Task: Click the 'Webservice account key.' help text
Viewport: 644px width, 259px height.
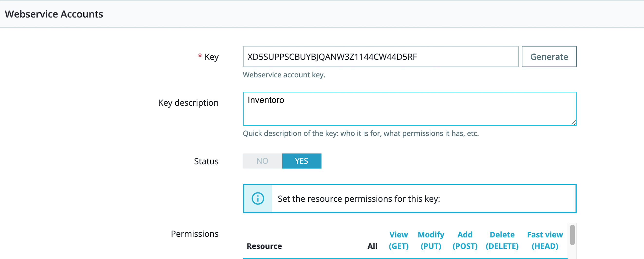Action: pos(284,75)
